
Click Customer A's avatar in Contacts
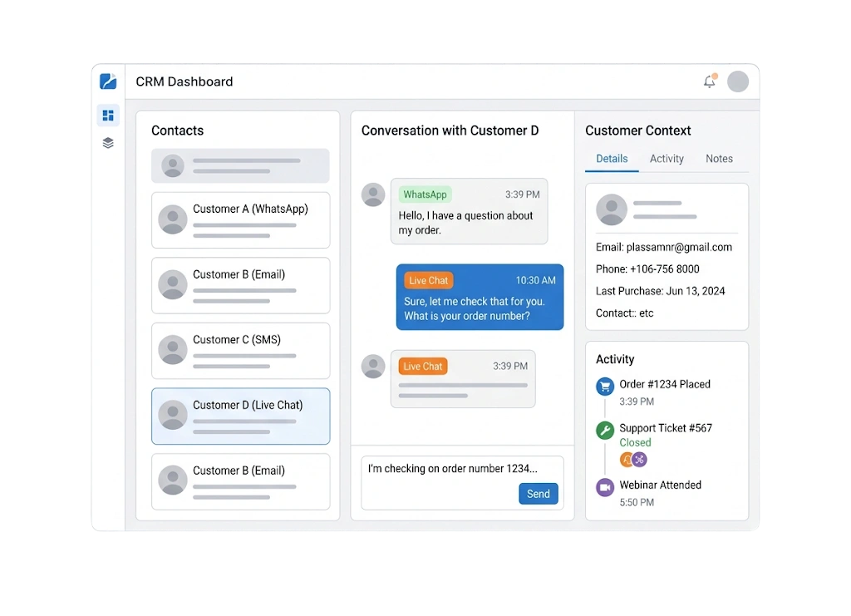pos(173,219)
